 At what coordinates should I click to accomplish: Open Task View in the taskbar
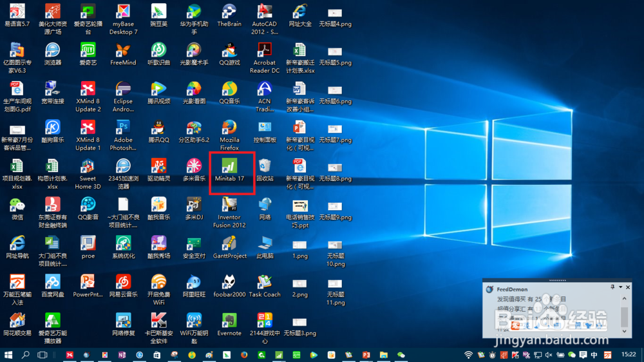pyautogui.click(x=42, y=355)
